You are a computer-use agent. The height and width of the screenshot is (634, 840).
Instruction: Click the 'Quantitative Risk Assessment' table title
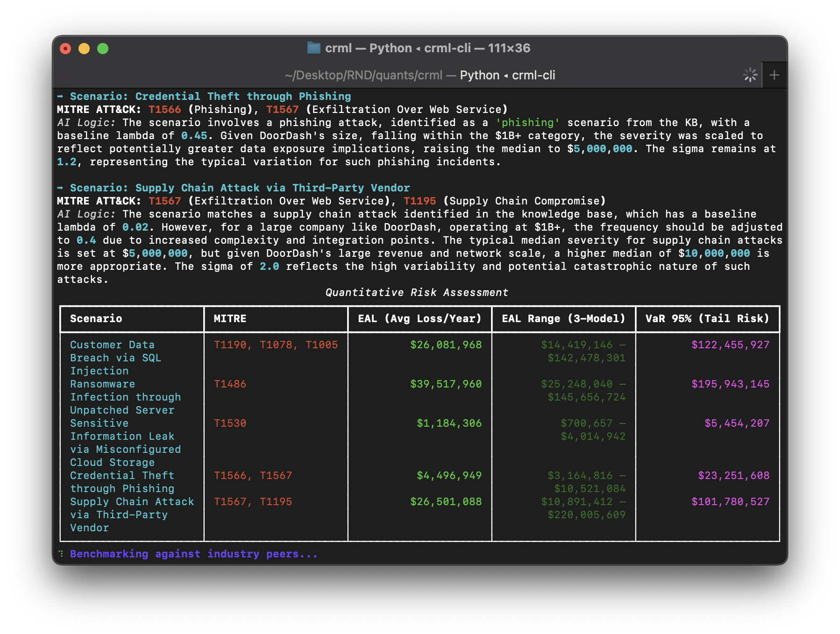[416, 292]
